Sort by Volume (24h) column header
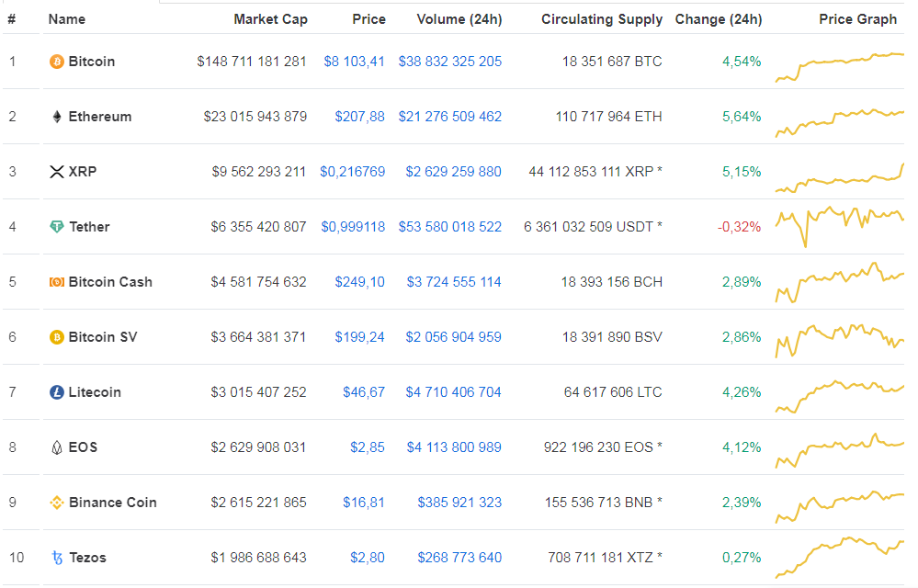 (x=459, y=19)
